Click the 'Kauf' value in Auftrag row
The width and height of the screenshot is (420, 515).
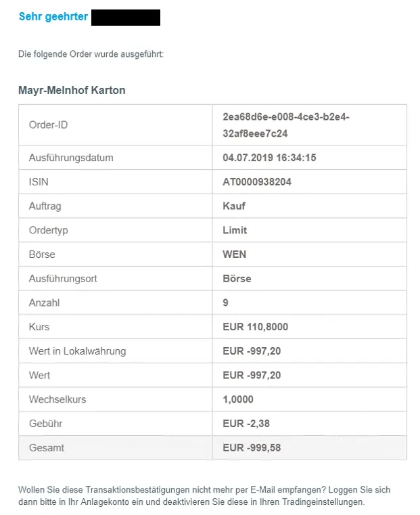234,206
